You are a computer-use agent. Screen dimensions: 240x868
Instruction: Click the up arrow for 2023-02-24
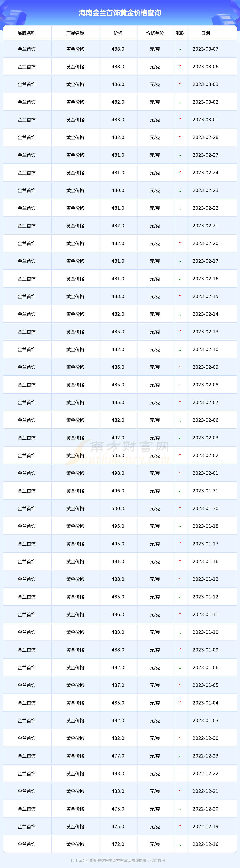[x=180, y=173]
